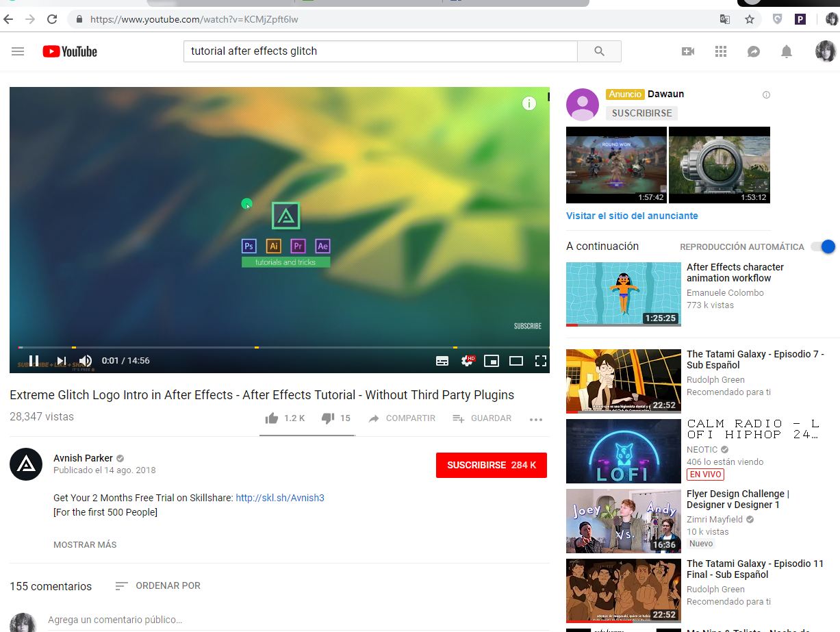This screenshot has width=840, height=632.
Task: Open the YouTube apps grid icon
Action: coord(720,51)
